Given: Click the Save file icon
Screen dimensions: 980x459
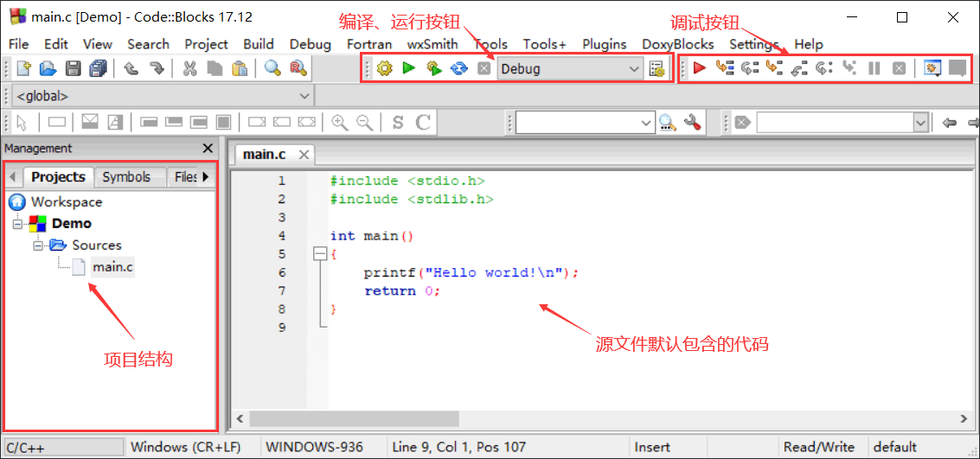Looking at the screenshot, I should tap(74, 68).
